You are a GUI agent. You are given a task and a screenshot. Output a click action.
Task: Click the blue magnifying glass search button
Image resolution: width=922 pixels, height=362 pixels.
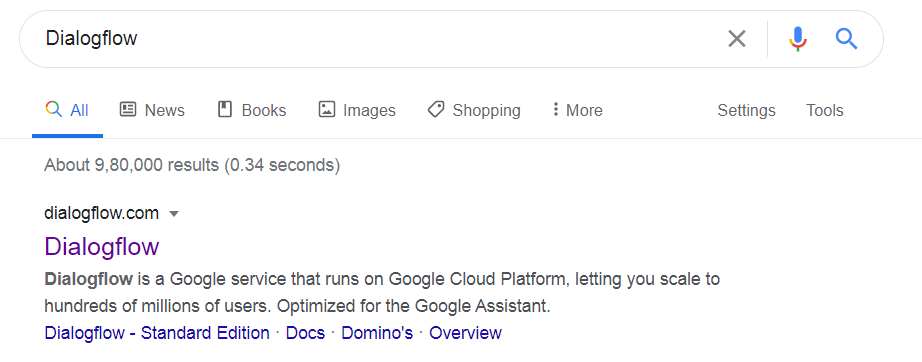point(846,39)
